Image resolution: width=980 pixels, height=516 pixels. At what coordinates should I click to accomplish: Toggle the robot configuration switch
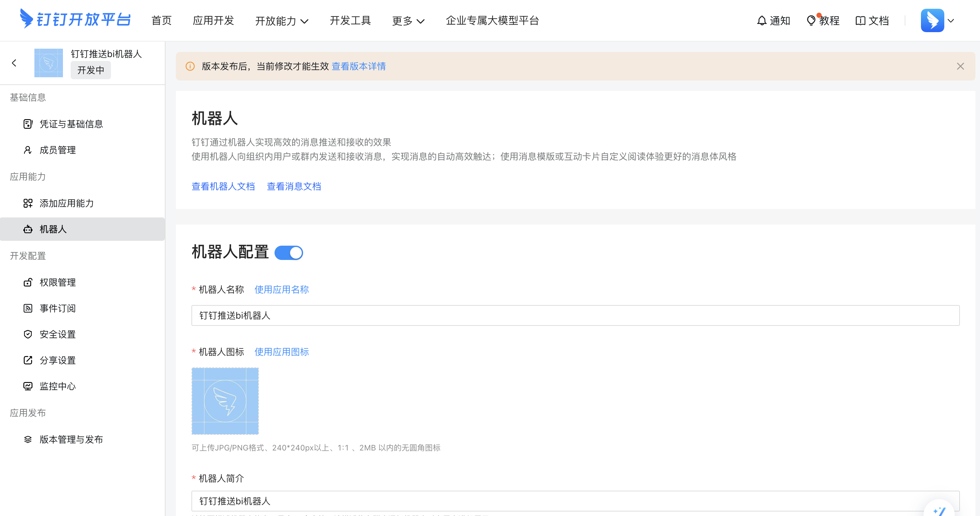point(289,253)
